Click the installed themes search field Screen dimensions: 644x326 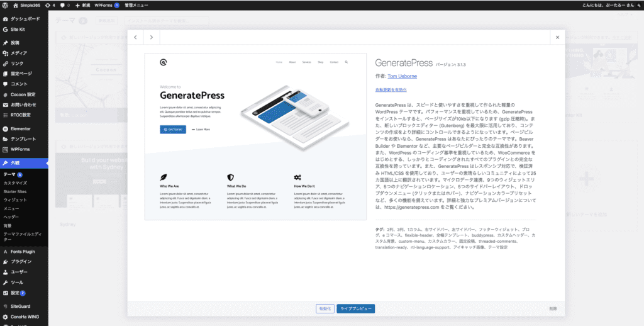point(166,21)
